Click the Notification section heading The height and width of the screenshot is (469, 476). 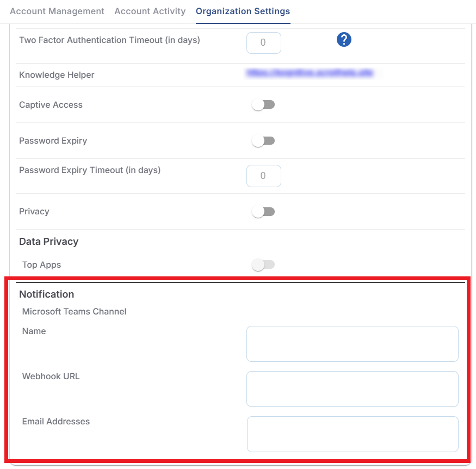coord(47,294)
